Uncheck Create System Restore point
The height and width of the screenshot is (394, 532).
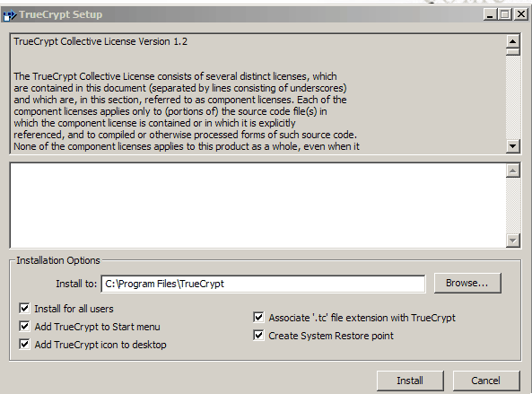(258, 336)
